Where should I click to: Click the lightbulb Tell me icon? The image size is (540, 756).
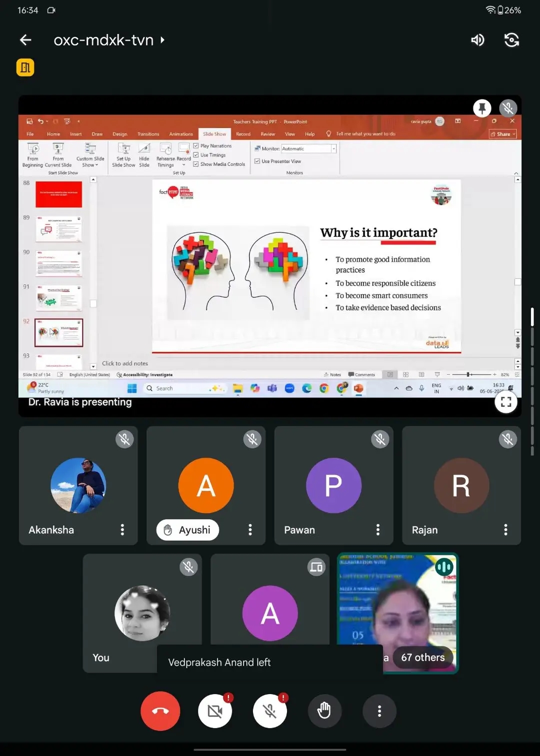click(x=328, y=134)
